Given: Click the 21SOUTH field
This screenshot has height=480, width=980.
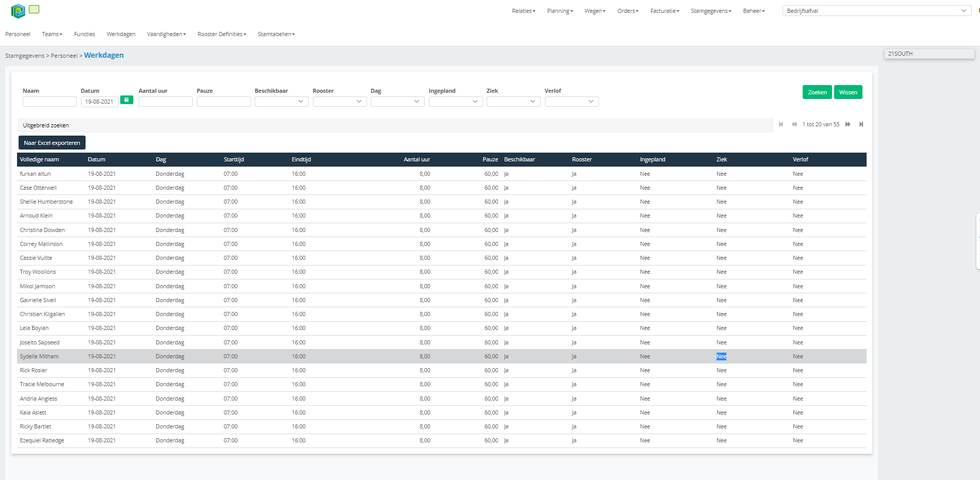Looking at the screenshot, I should click(x=929, y=54).
